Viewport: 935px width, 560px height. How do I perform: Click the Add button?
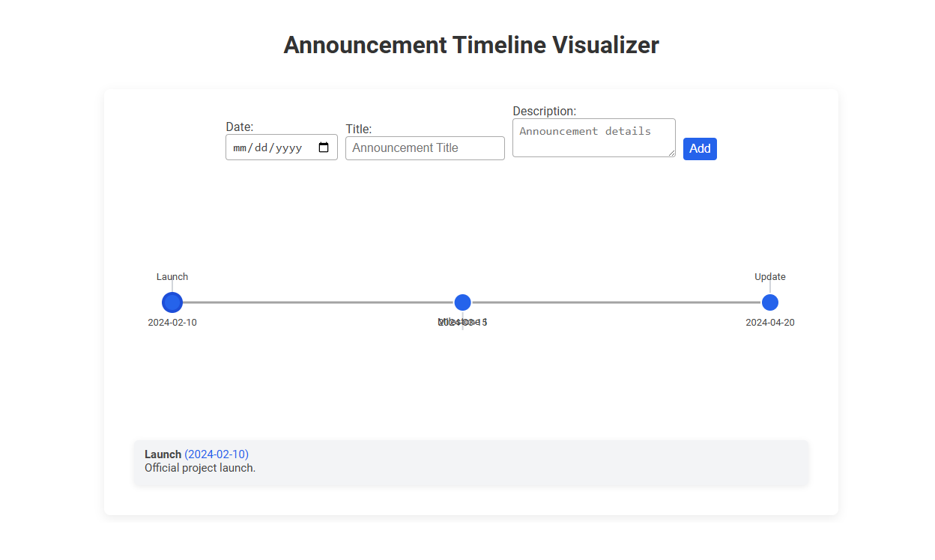700,148
